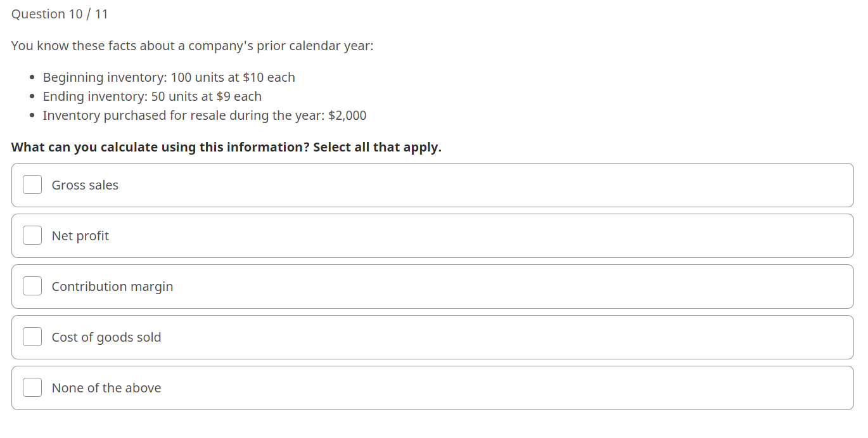Click the bold 'What can you calculate' prompt
This screenshot has height=438, width=868.
point(226,147)
